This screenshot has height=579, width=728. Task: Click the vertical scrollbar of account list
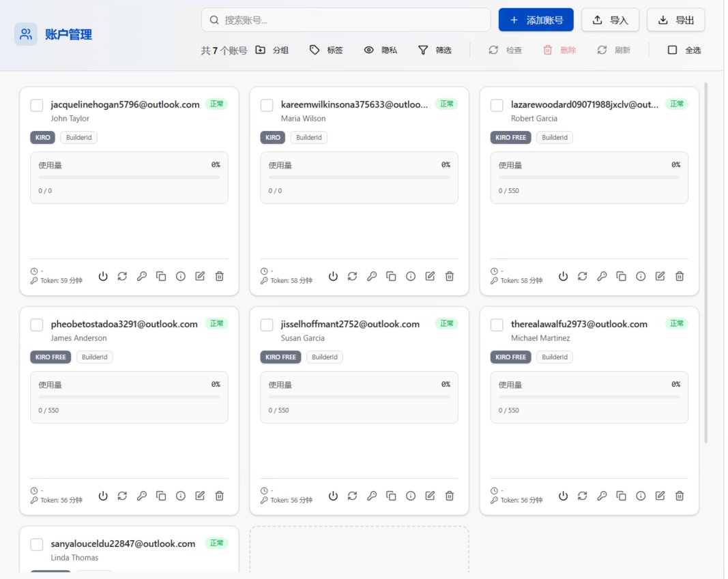coord(705,263)
